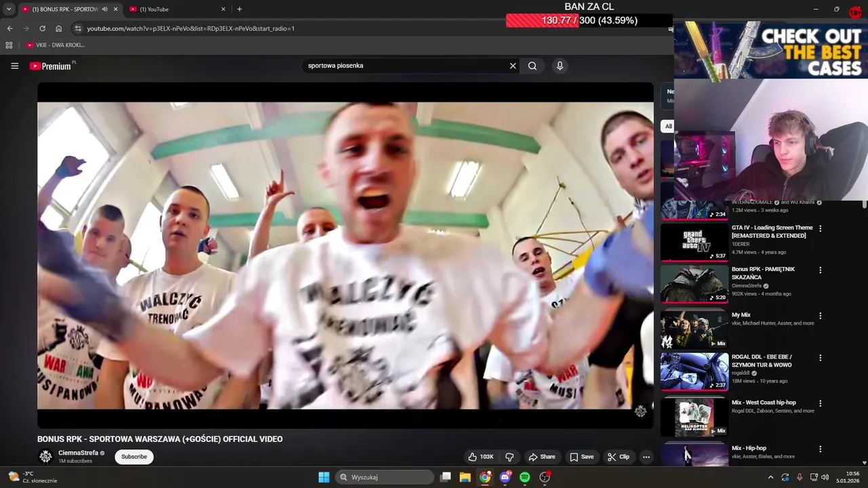Clear the YouTube search query

pos(513,66)
